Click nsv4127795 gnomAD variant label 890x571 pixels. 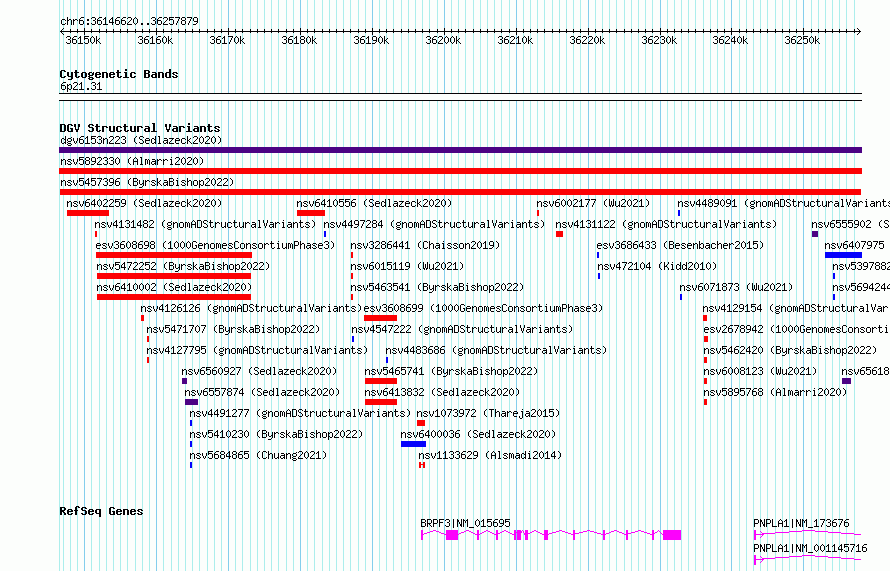click(257, 350)
